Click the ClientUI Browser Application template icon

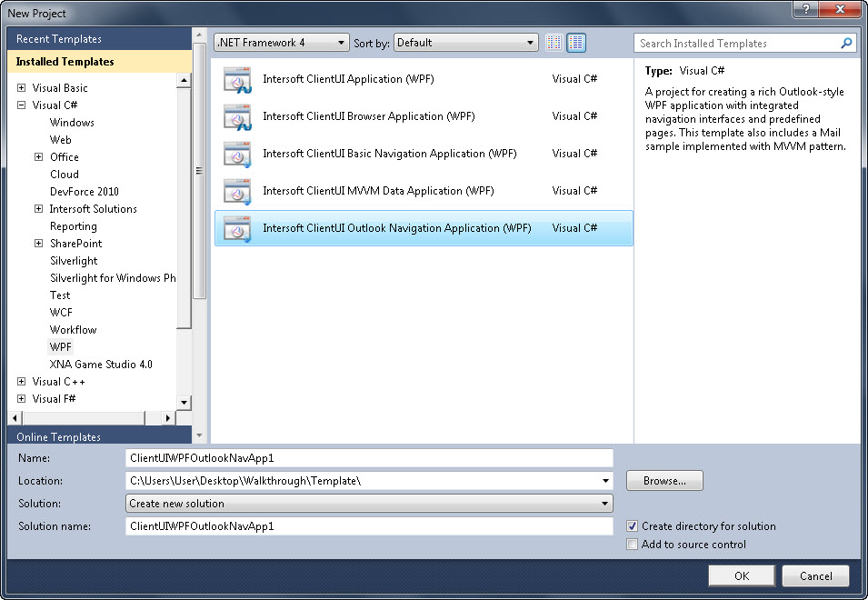pyautogui.click(x=237, y=116)
